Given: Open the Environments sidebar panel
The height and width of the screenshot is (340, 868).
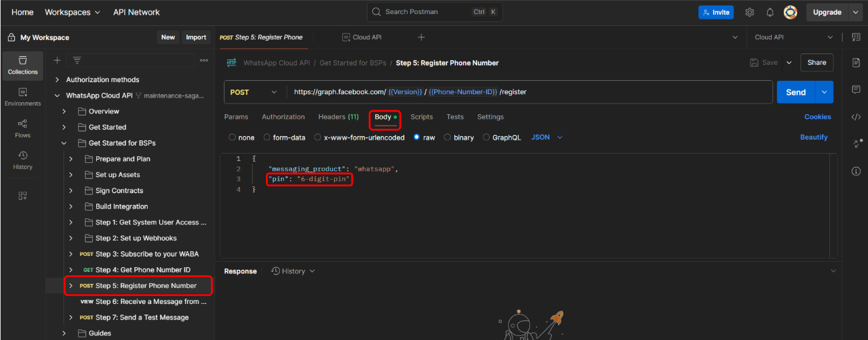Looking at the screenshot, I should (x=23, y=97).
